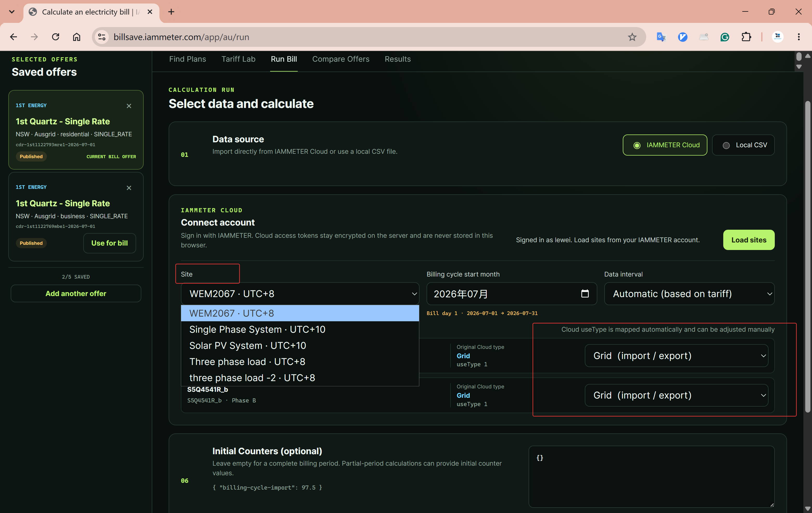Image resolution: width=812 pixels, height=513 pixels.
Task: Open the Grammarly extension icon
Action: [725, 37]
